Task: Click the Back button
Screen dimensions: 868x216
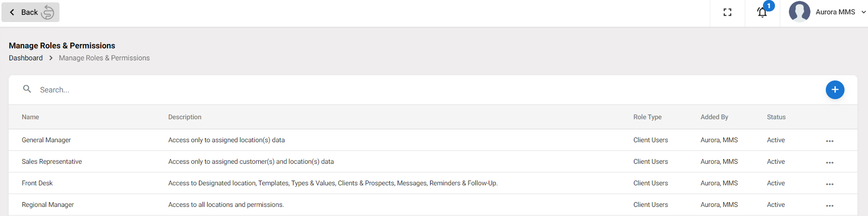Action: (30, 12)
